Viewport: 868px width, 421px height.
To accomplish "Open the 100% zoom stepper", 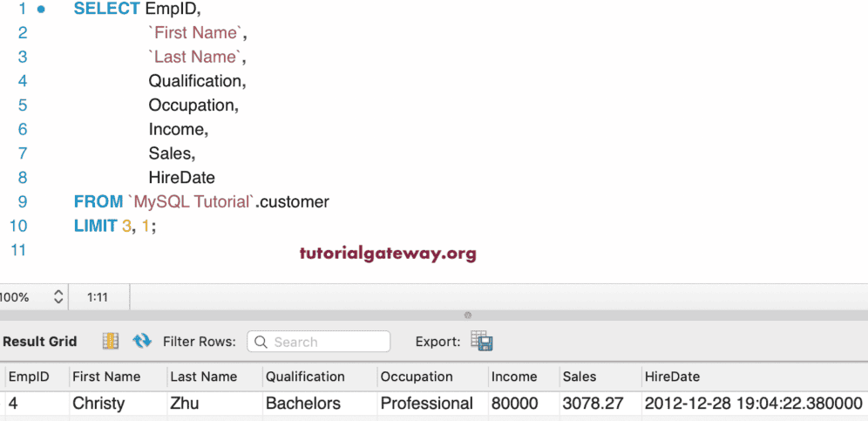I will tap(58, 297).
